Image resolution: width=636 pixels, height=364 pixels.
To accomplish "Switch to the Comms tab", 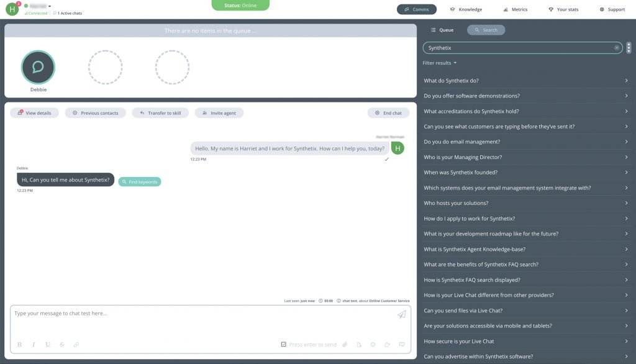I will click(417, 9).
